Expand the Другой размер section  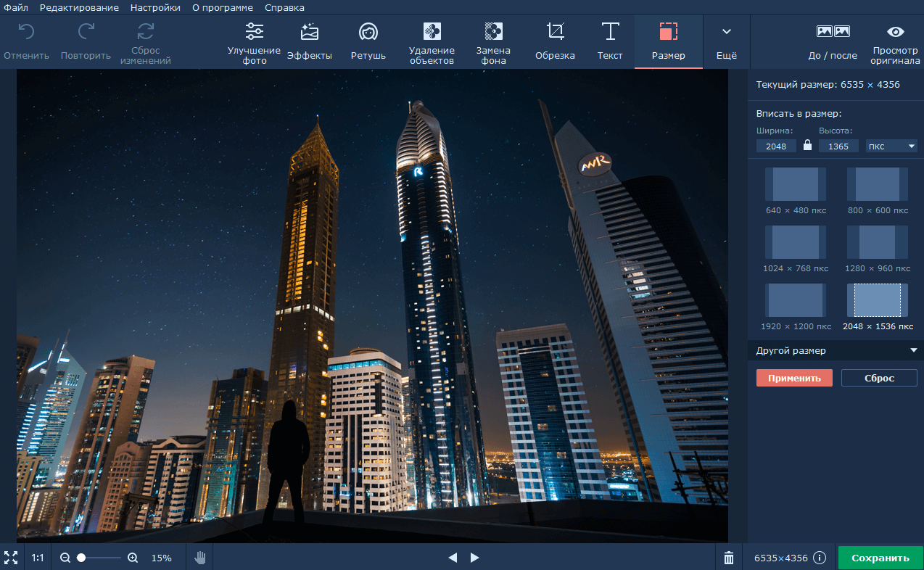[x=836, y=351]
